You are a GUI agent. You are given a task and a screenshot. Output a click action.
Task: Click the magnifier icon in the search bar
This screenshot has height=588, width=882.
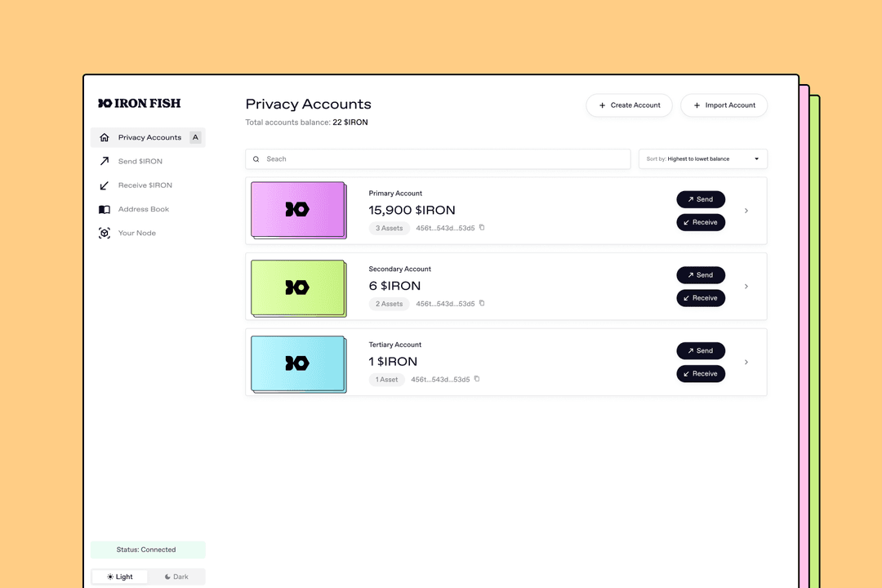[x=257, y=158]
